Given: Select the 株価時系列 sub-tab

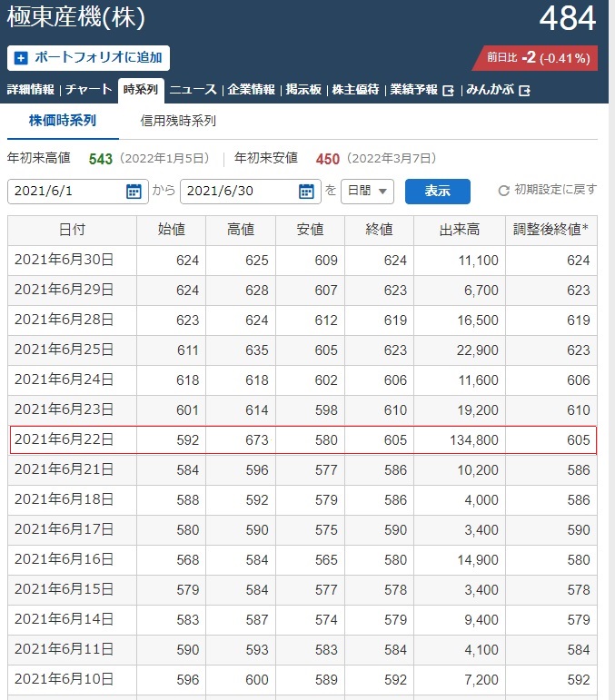Looking at the screenshot, I should coord(63,121).
